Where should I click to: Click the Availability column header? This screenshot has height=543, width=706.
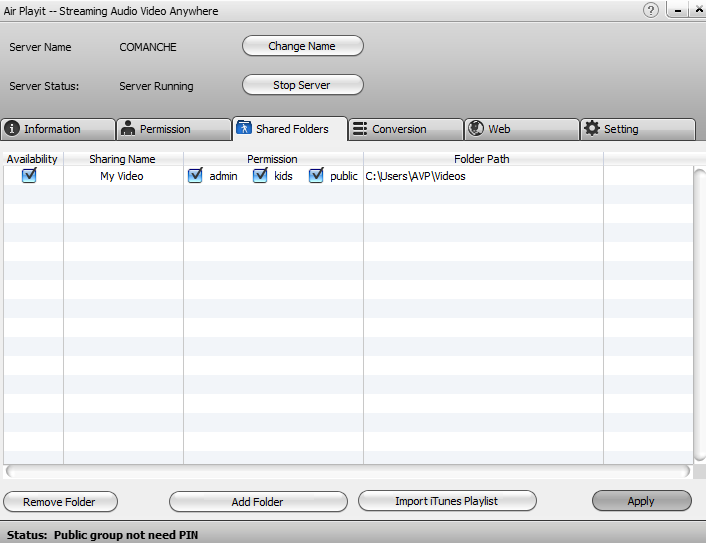click(x=32, y=159)
